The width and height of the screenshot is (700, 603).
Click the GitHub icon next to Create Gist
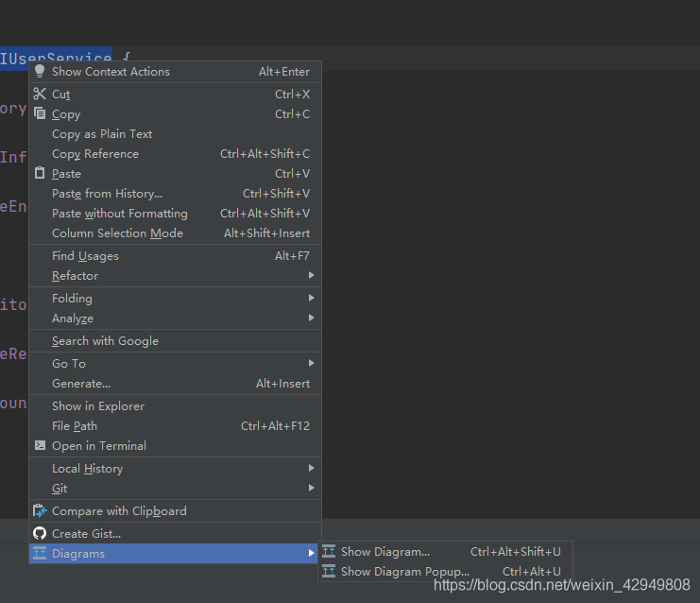[40, 533]
